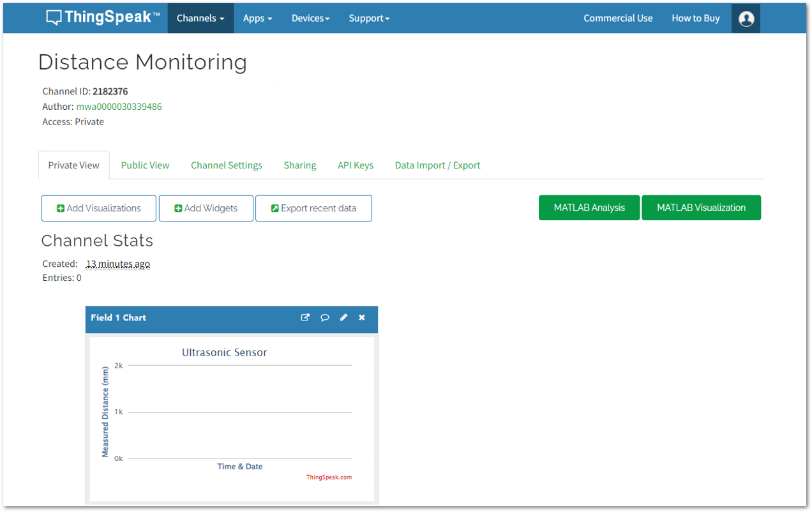Select the Data Import / Export tab

click(438, 165)
